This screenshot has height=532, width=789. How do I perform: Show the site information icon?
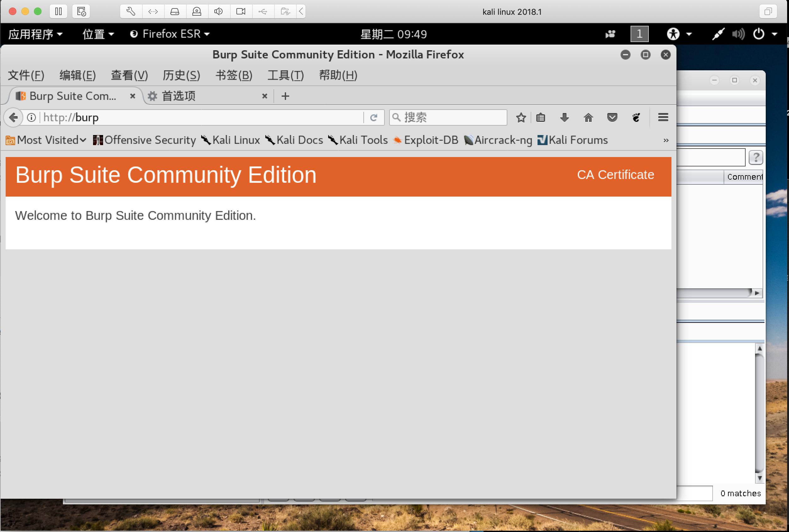point(31,117)
